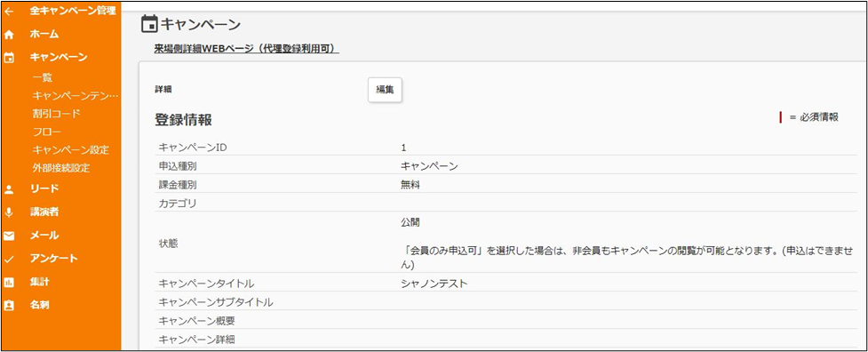Open 全キャンペーン管理 in sidebar
Screen dimensions: 868x352
pyautogui.click(x=73, y=11)
